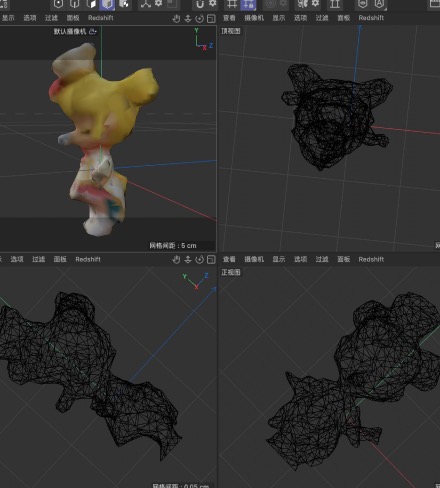Toggle the highlighted polygon mode cube icon

tap(107, 4)
